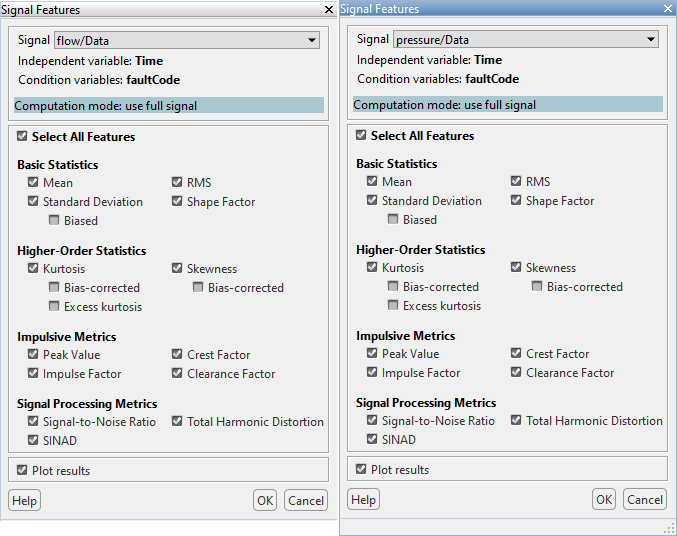Enable Excess kurtosis in pressure dialog

pos(394,306)
